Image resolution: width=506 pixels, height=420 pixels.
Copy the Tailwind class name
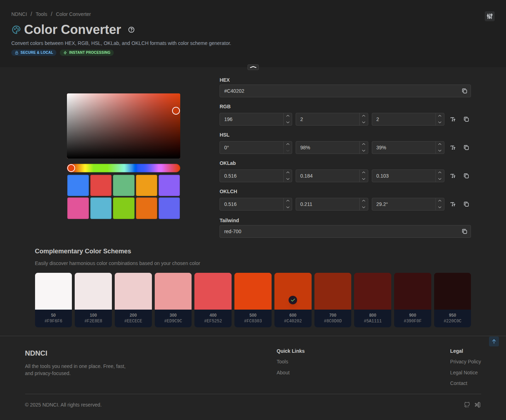point(464,231)
